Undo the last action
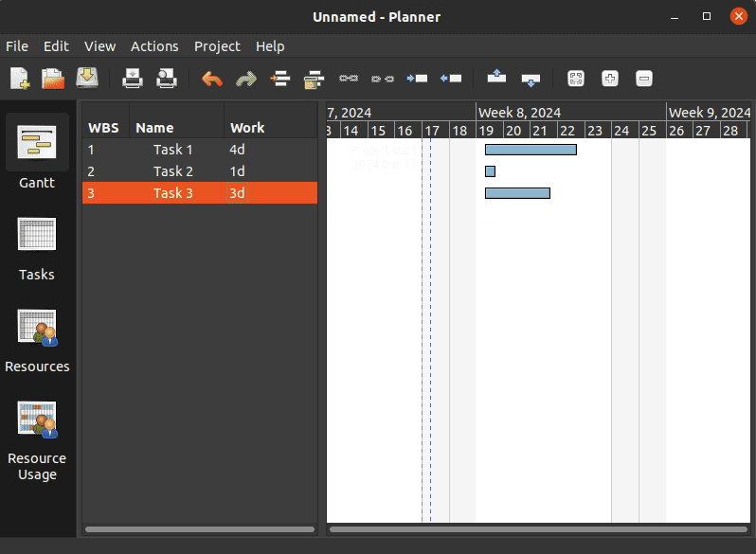This screenshot has width=756, height=554. click(x=212, y=78)
